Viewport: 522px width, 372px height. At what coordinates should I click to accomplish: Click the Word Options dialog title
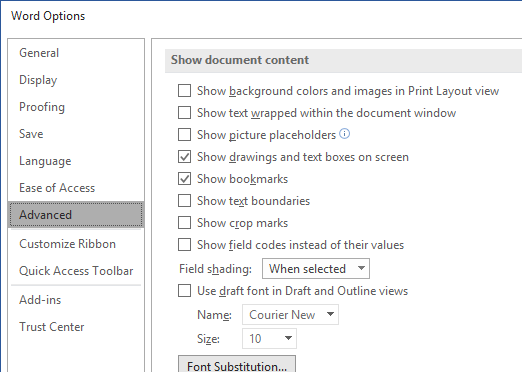pyautogui.click(x=48, y=16)
